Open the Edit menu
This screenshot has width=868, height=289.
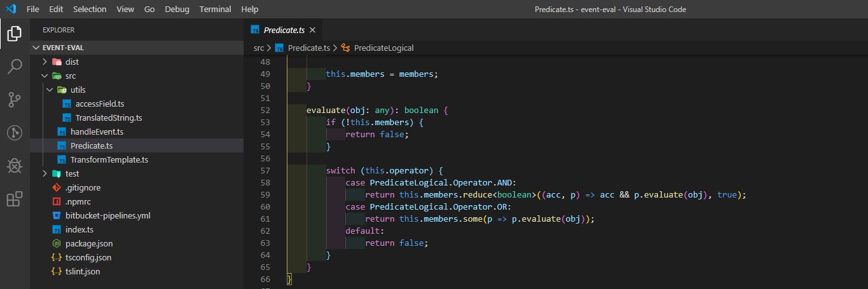click(56, 10)
